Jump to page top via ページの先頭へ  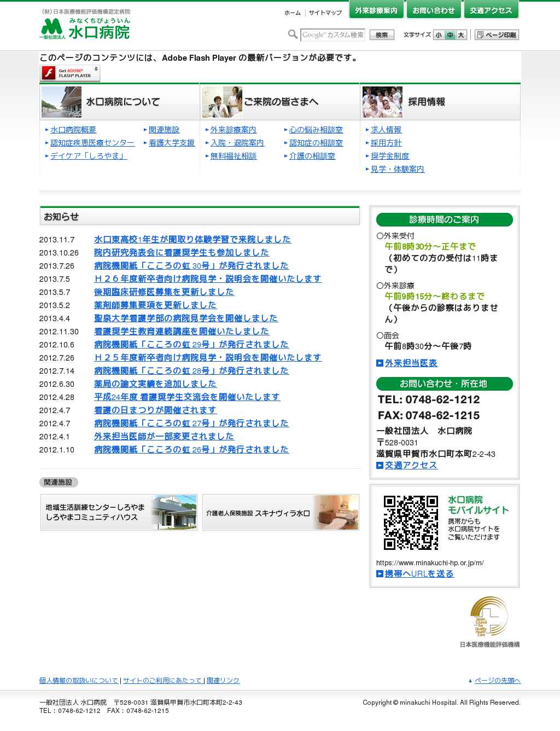(x=497, y=681)
